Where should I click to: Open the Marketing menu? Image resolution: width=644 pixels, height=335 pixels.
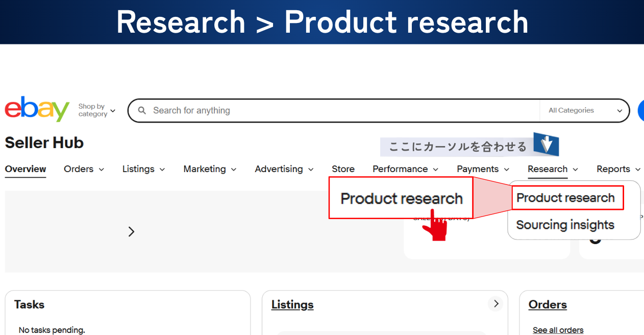(210, 169)
